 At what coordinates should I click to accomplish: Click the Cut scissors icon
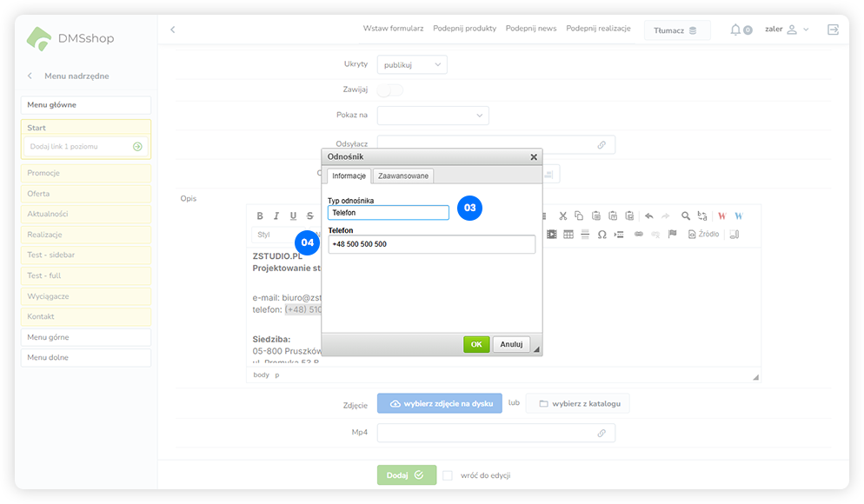(x=563, y=216)
